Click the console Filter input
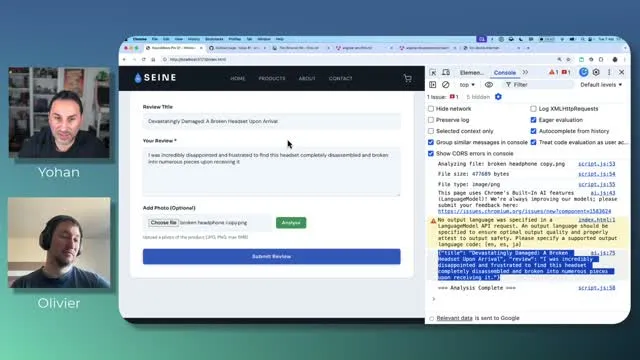 539,84
